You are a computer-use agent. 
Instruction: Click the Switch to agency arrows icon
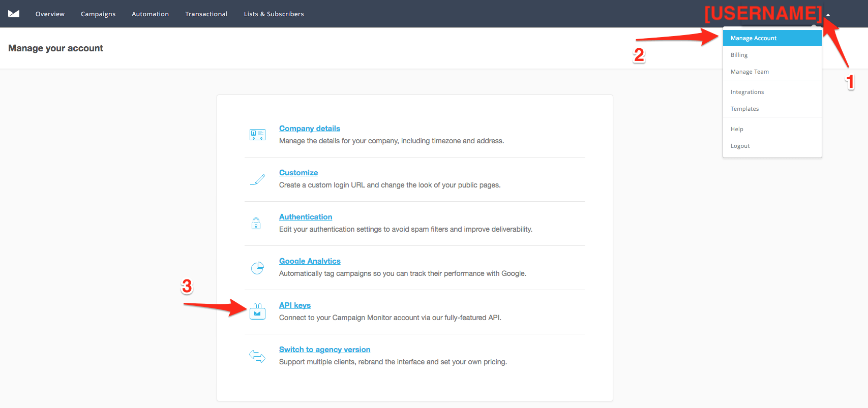[257, 356]
